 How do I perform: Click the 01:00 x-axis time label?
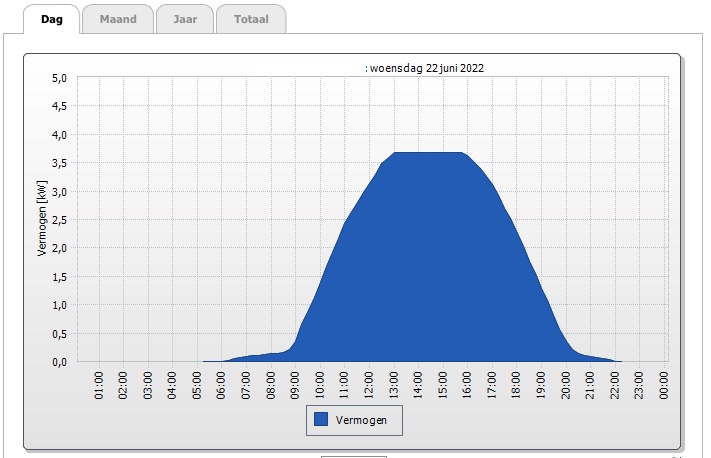tap(99, 385)
